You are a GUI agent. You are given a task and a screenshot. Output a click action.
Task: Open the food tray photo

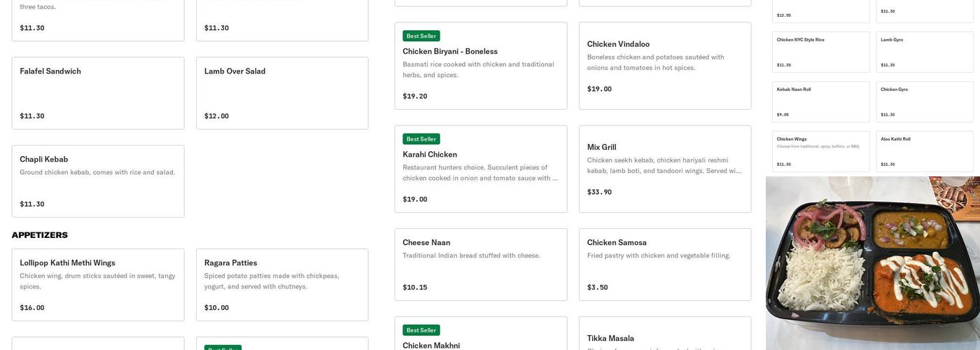[x=873, y=263]
